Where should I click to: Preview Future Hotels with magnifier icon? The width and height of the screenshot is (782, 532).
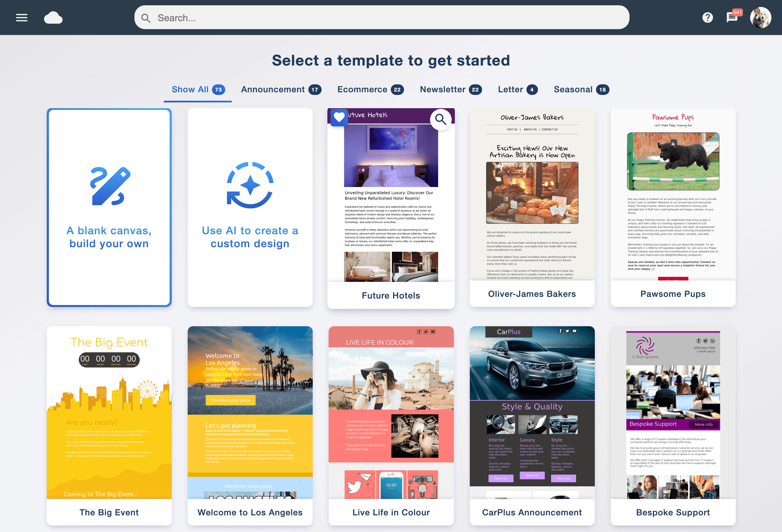click(441, 119)
